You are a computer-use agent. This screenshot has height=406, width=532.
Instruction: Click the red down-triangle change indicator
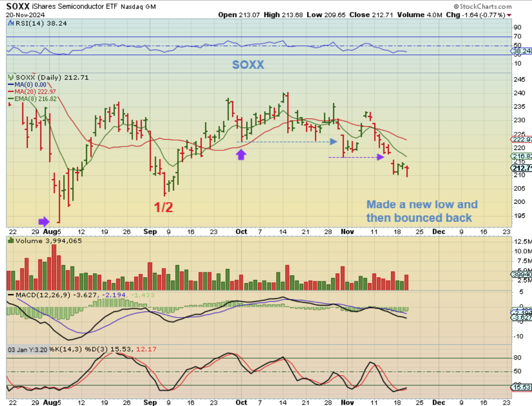point(509,15)
